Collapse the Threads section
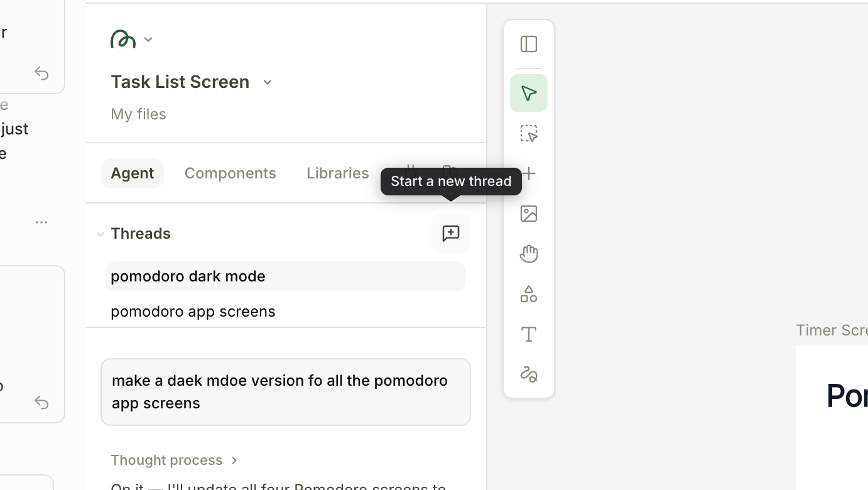 (100, 234)
